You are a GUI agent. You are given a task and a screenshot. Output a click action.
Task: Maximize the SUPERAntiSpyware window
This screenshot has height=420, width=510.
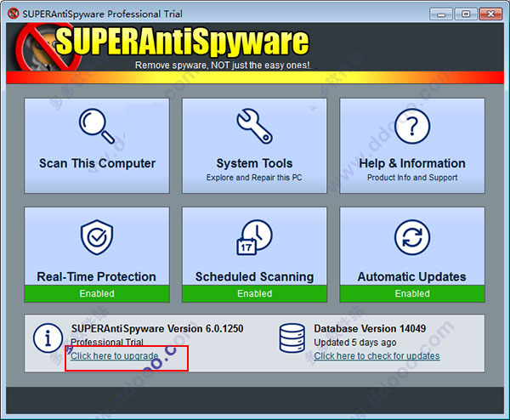click(466, 14)
